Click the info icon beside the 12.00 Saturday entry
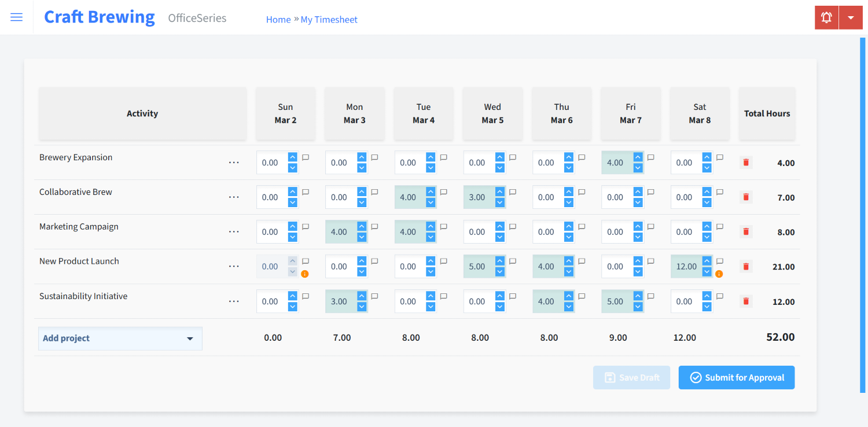This screenshot has height=427, width=868. pos(719,274)
